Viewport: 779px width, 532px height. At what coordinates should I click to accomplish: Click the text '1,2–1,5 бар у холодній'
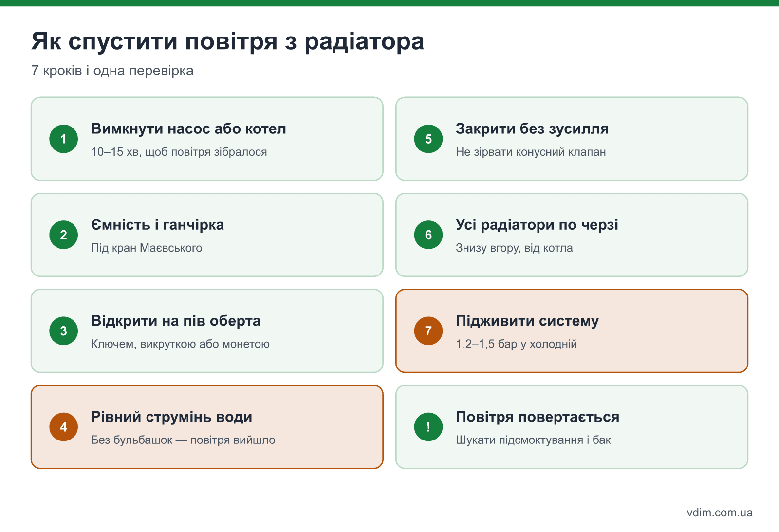[x=516, y=344]
